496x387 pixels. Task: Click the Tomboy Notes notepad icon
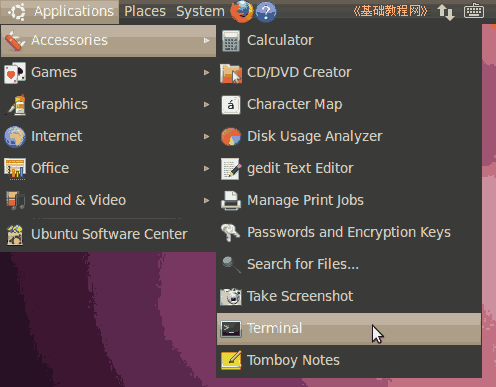tap(231, 360)
